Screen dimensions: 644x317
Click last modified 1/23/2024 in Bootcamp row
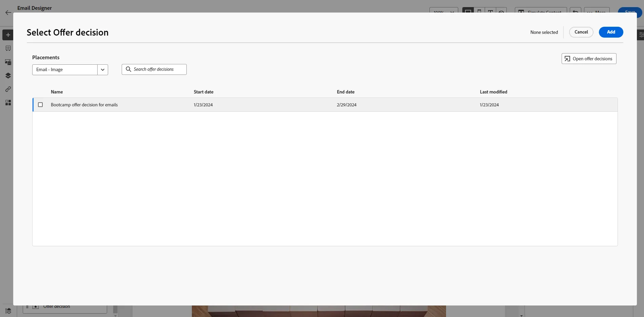coord(489,105)
